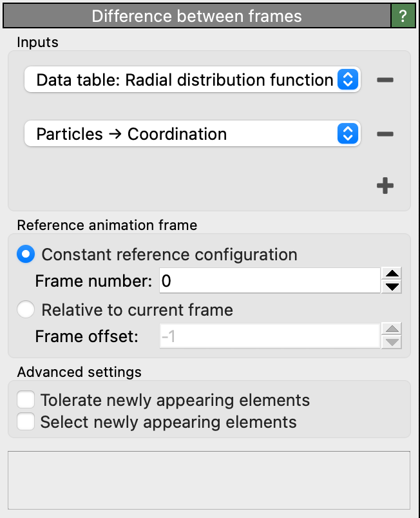Click Frame offset up arrow
420x518 pixels.
392,329
